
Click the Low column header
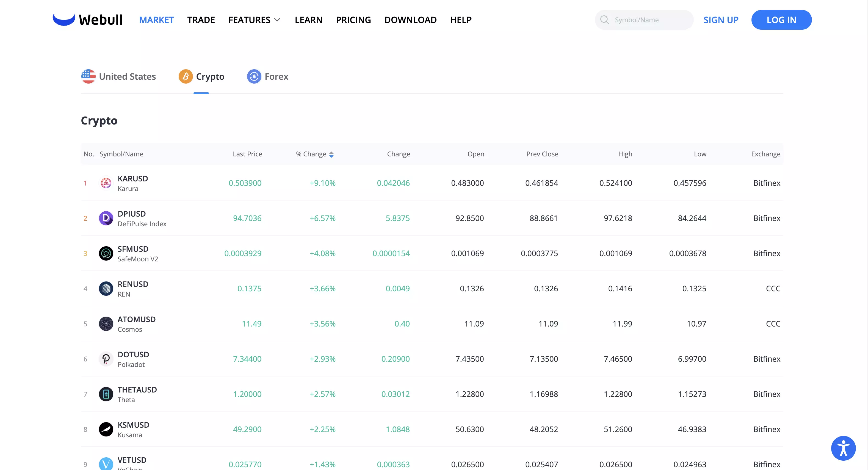(x=700, y=154)
